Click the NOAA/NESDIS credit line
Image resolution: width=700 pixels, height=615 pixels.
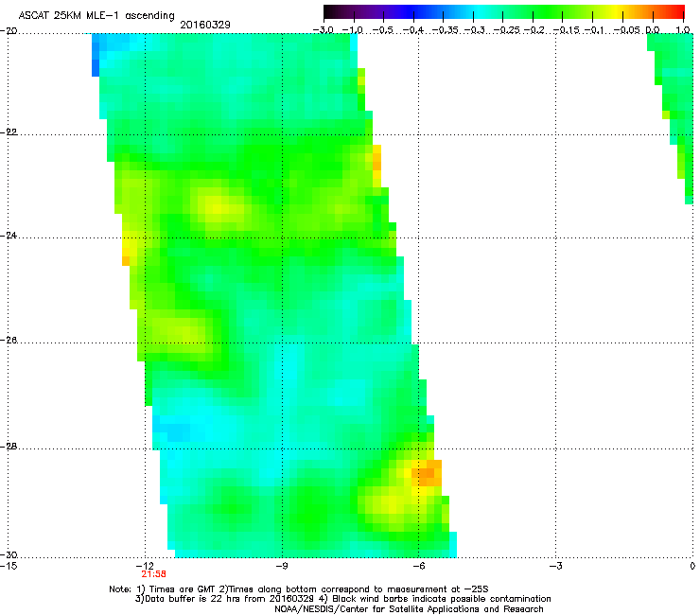pyautogui.click(x=409, y=609)
